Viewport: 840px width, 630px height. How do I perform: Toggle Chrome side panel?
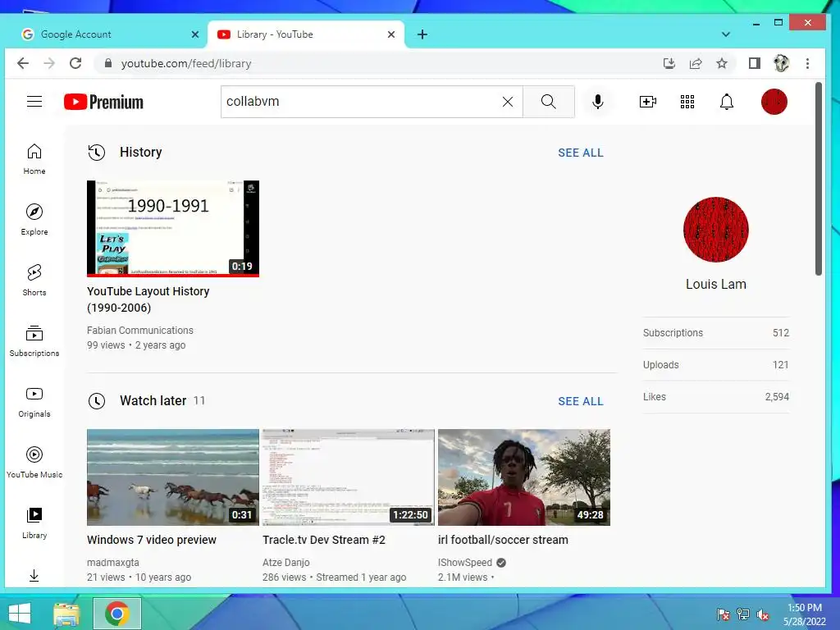click(755, 64)
